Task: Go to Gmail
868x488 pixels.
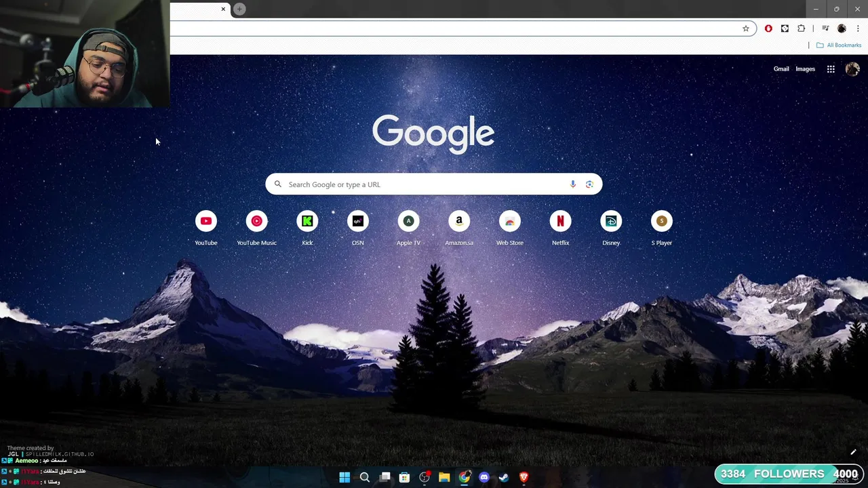Action: 781,69
